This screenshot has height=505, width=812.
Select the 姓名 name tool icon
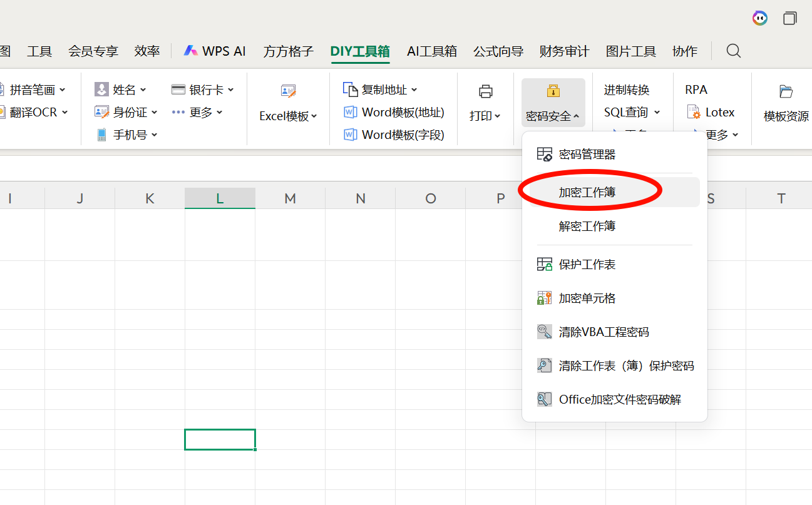(101, 89)
